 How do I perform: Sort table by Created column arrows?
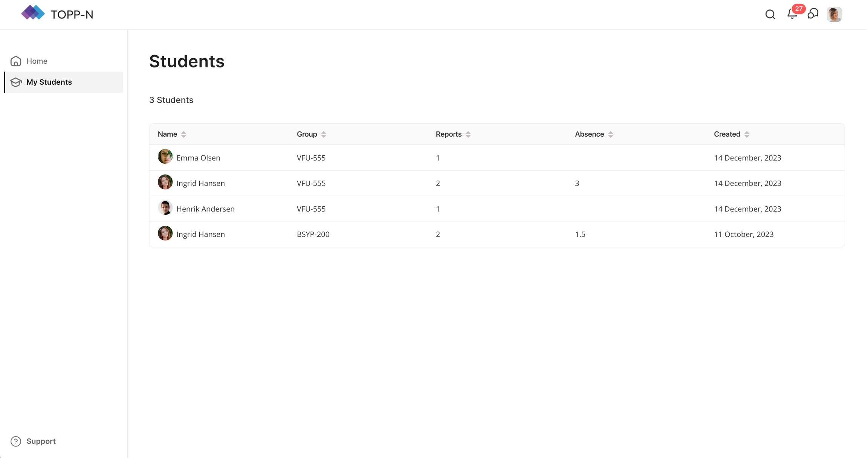[x=747, y=134]
